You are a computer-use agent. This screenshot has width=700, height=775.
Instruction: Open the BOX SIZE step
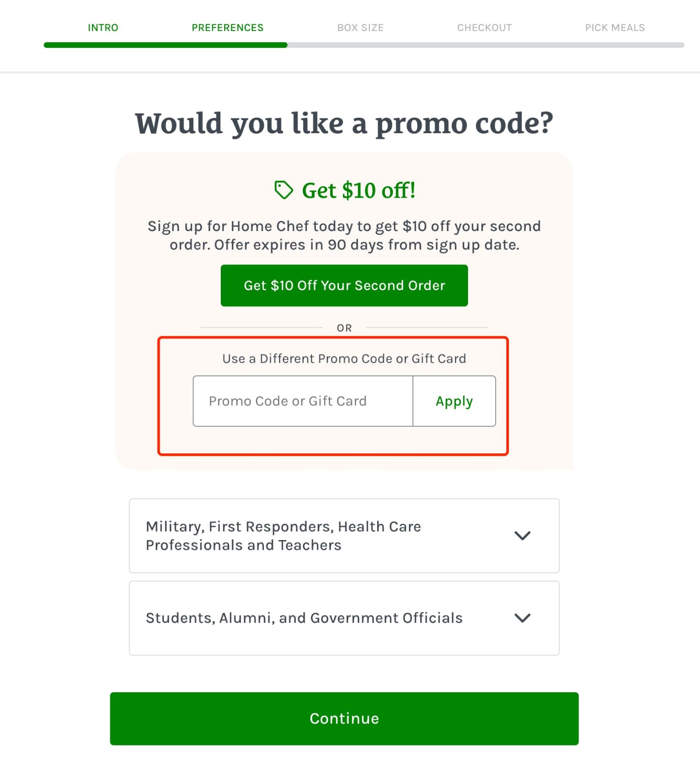(x=360, y=28)
